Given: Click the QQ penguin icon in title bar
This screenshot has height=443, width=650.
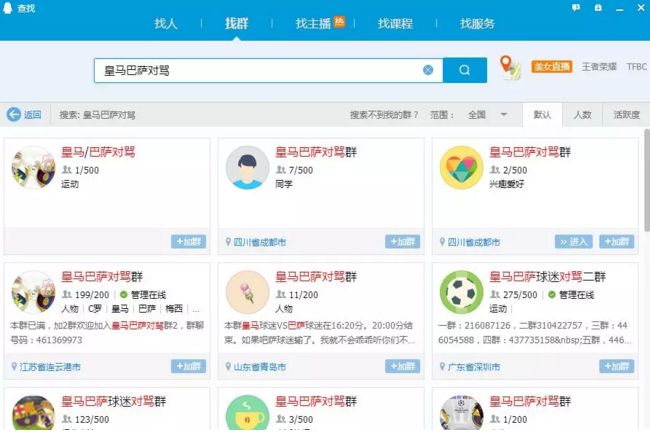Looking at the screenshot, I should click(x=7, y=8).
